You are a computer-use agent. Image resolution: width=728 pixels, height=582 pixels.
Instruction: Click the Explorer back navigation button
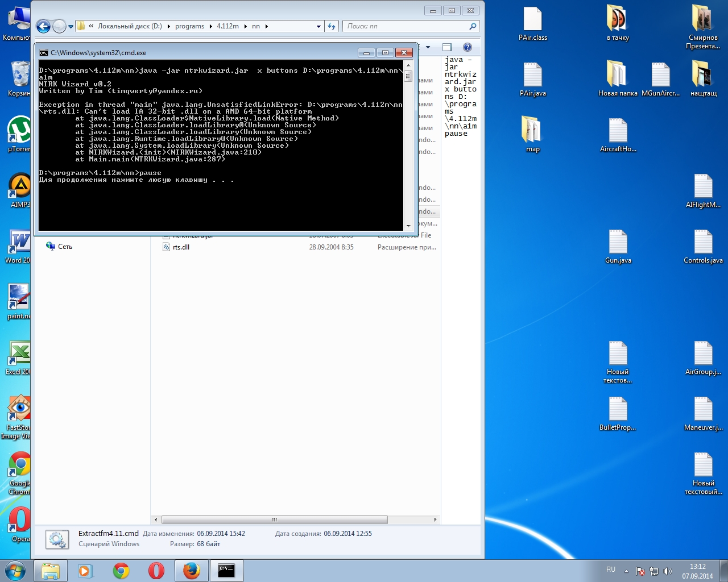pyautogui.click(x=43, y=26)
